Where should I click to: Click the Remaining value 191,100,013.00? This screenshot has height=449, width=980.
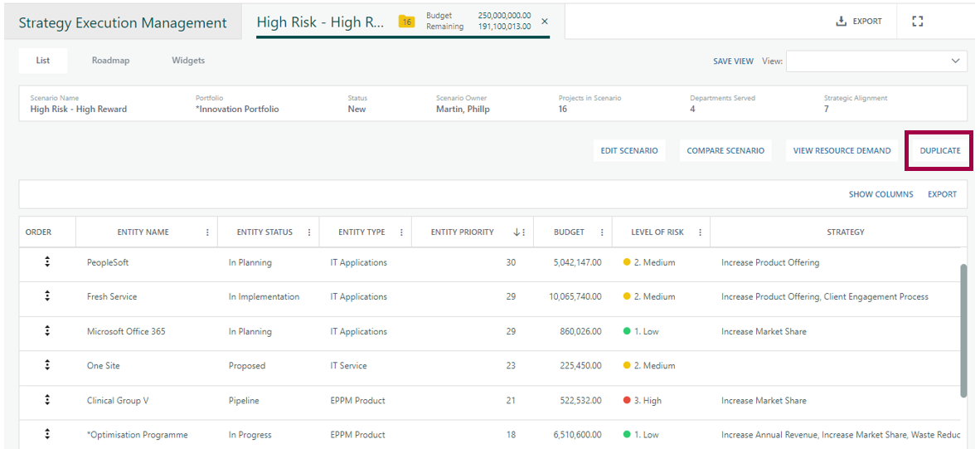[504, 27]
